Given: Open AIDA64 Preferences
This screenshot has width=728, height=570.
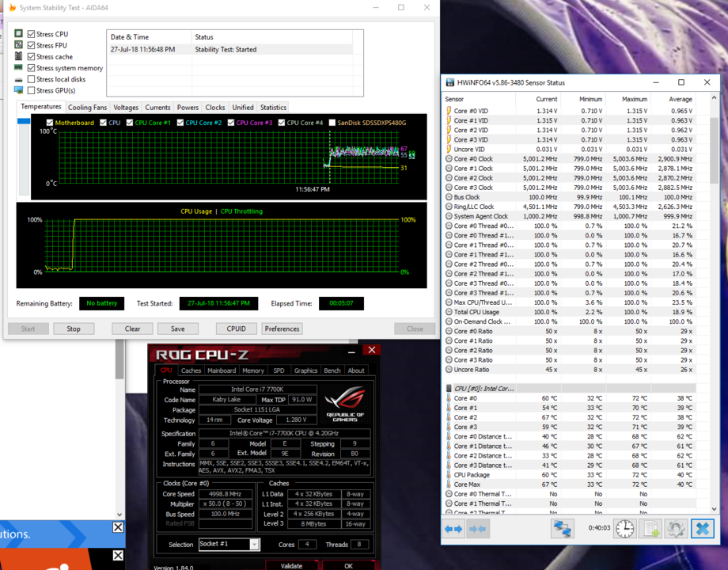Looking at the screenshot, I should click(x=282, y=329).
